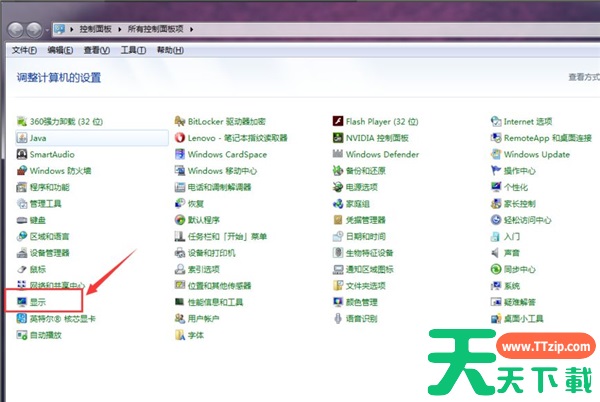This screenshot has height=402, width=600.
Task: Launch Flash Player (32 位) settings
Action: click(381, 121)
